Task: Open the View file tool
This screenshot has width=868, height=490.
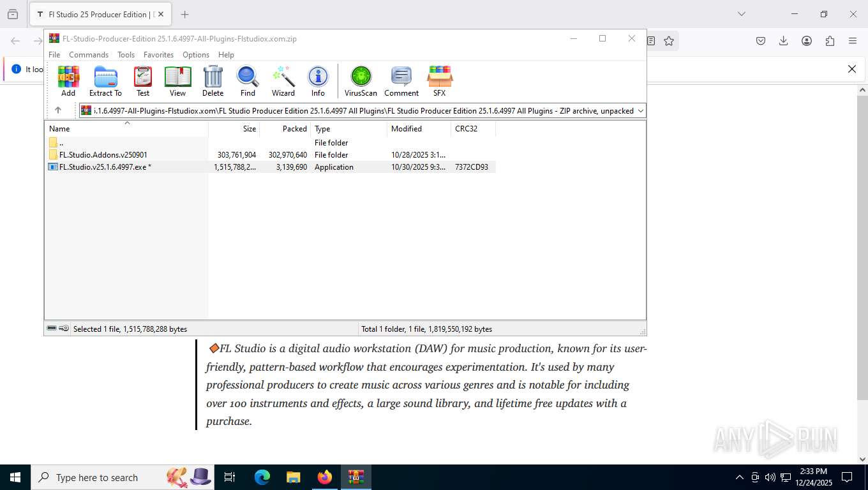Action: 177,81
